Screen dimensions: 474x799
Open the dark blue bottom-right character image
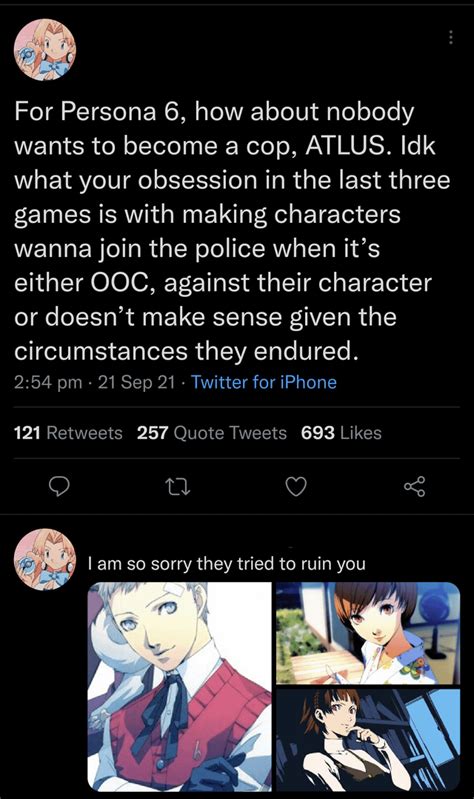[x=368, y=740]
